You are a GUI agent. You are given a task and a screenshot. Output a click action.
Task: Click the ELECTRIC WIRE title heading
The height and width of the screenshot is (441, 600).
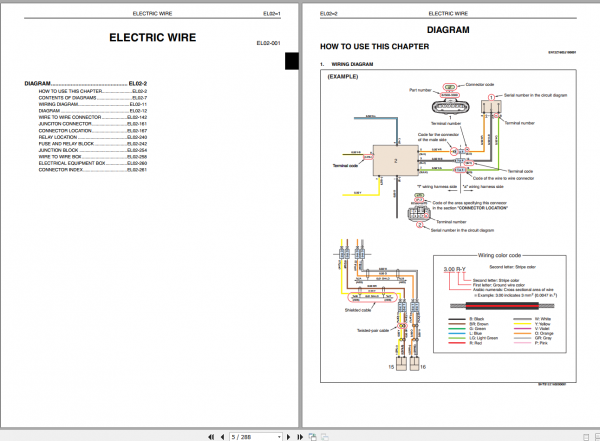[153, 38]
